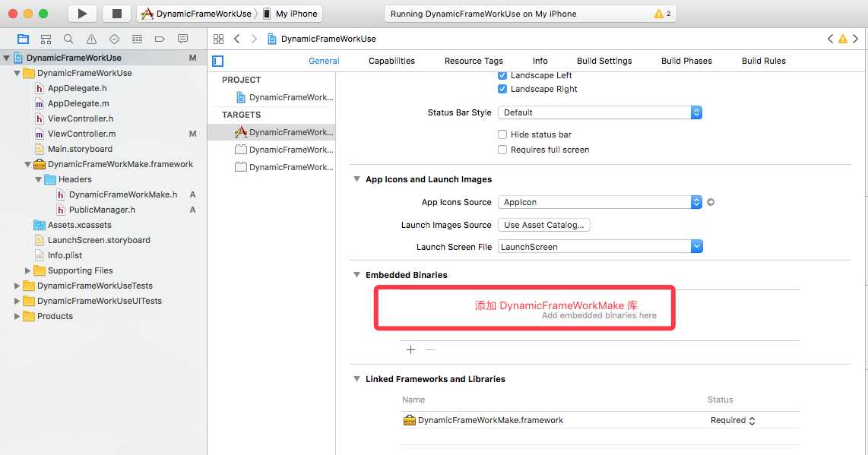
Task: Open the Project navigator folder icon
Action: tap(23, 39)
